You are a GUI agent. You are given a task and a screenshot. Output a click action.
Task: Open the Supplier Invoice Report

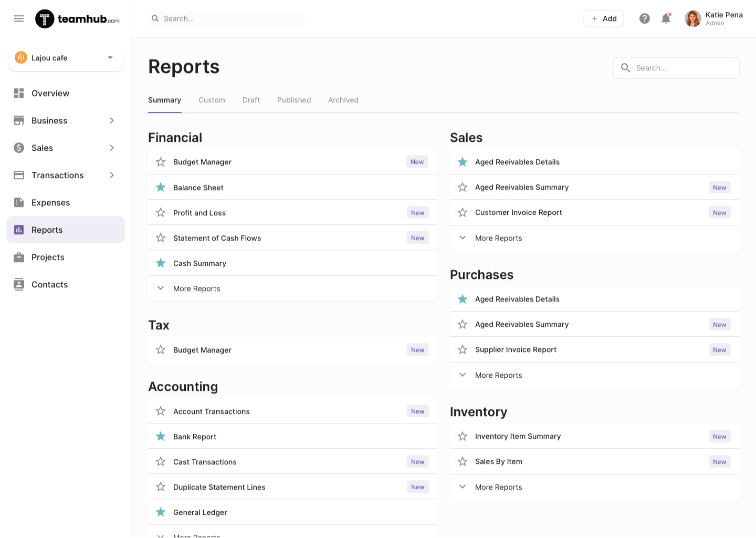594,350
